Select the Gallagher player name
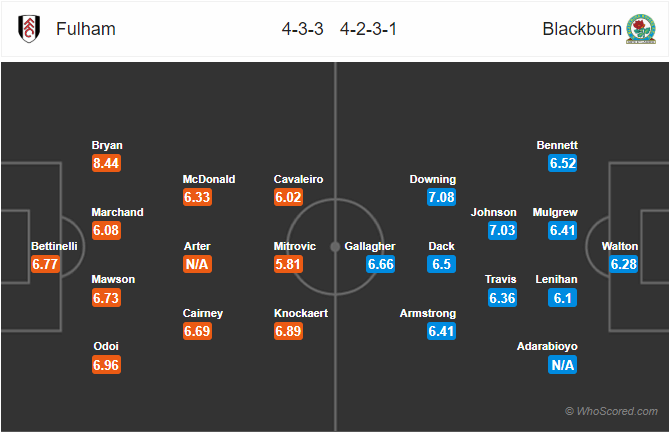The height and width of the screenshot is (432, 671). pos(370,246)
